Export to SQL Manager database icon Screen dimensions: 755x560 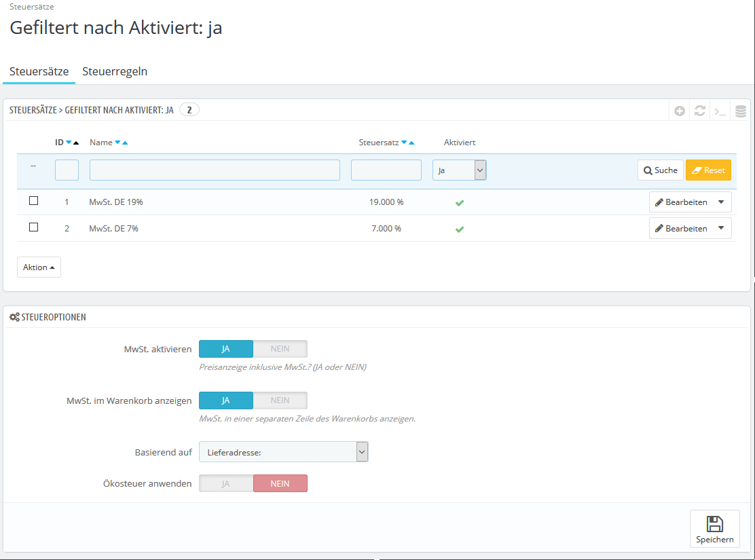click(x=741, y=111)
